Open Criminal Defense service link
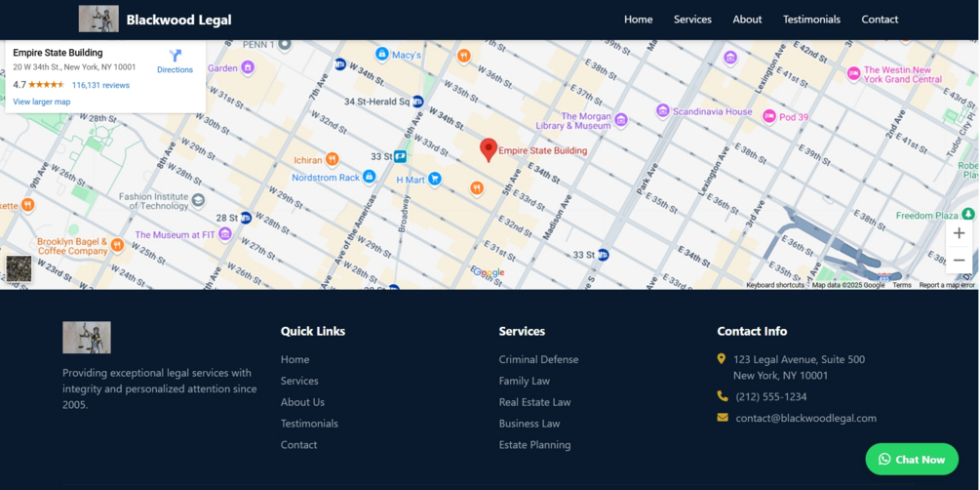Screen dimensions: 980x490 click(x=538, y=359)
